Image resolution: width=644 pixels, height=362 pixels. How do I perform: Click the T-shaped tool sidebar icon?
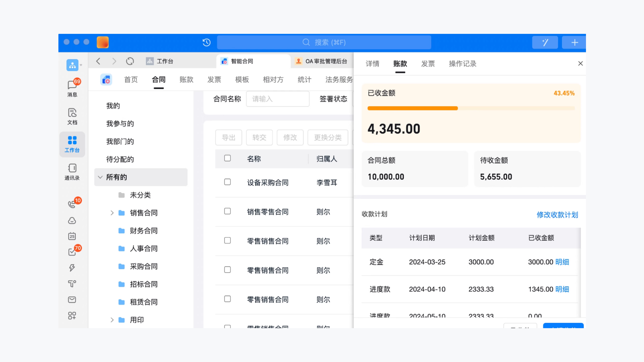(72, 284)
